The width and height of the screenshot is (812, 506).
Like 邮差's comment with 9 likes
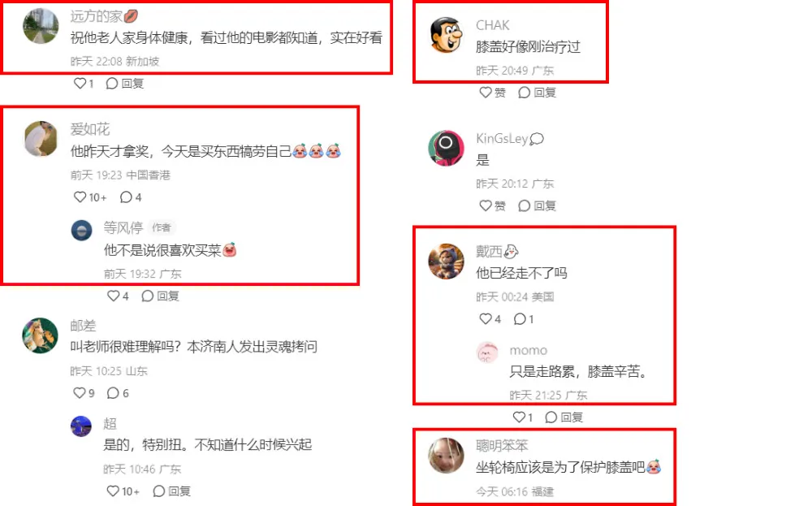(84, 393)
